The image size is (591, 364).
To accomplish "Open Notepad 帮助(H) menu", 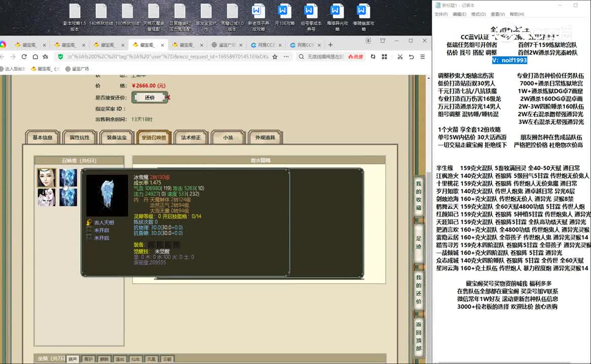I will (517, 14).
